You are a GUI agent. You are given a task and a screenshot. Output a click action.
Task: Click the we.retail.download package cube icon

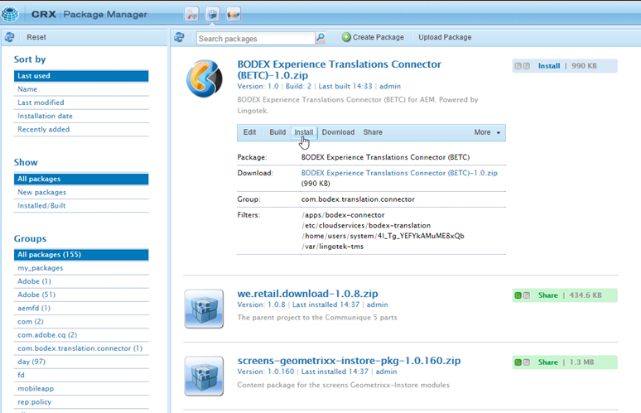(x=204, y=309)
